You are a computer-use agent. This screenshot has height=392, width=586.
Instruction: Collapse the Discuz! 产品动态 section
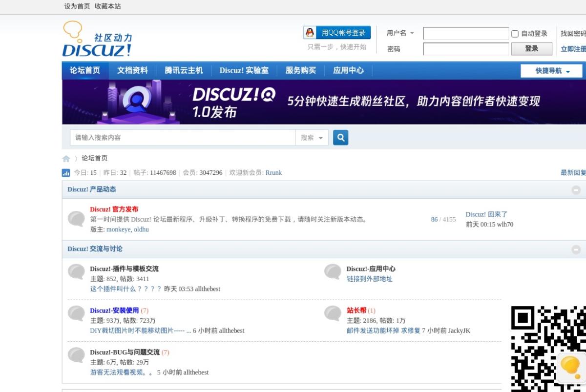[x=576, y=190]
